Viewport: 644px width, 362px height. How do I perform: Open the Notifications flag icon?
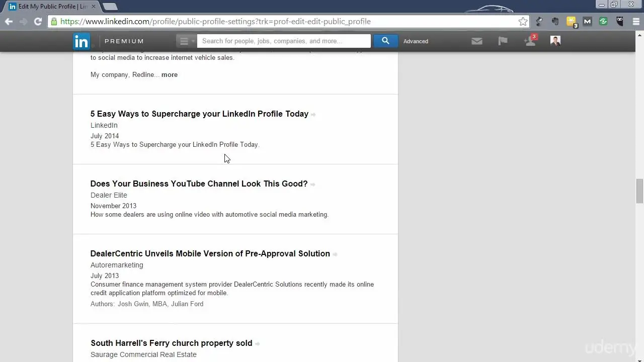(x=503, y=41)
